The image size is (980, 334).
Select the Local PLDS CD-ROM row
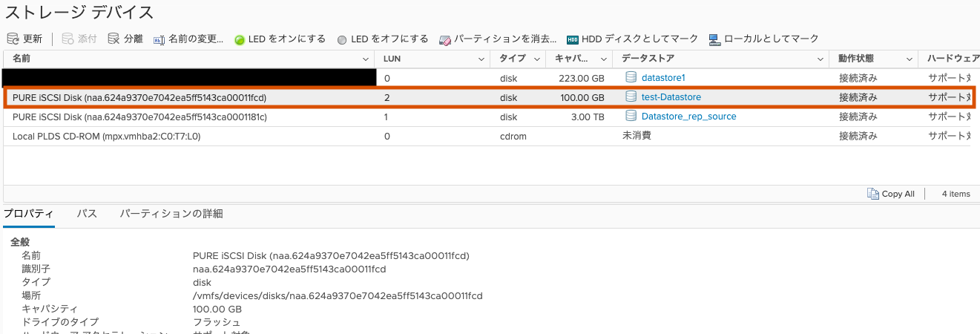(x=106, y=137)
